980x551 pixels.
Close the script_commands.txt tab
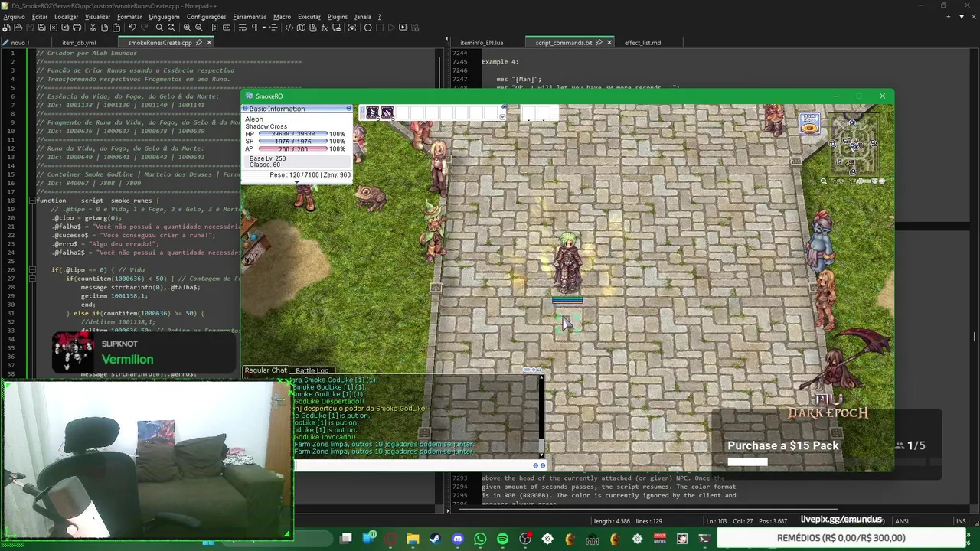609,43
